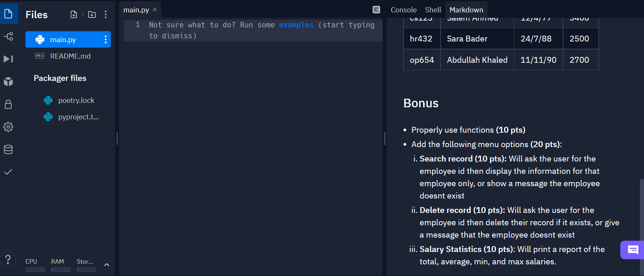Viewport: 644px width, 276px height.
Task: Click line 1 in the code editor
Action: (253, 30)
